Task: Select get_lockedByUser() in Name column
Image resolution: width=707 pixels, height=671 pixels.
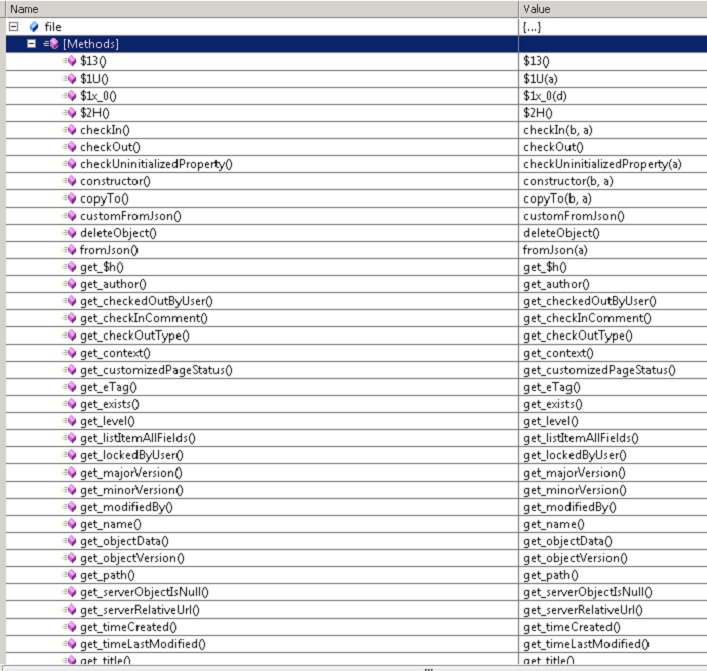Action: (x=132, y=455)
